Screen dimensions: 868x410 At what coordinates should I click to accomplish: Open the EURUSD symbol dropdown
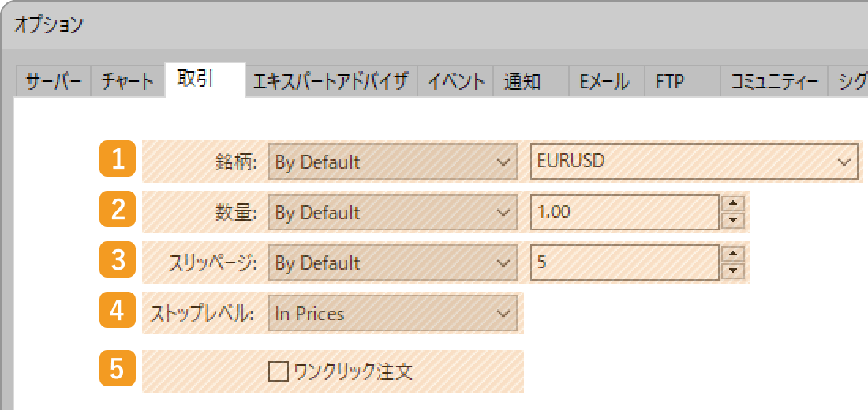694,162
